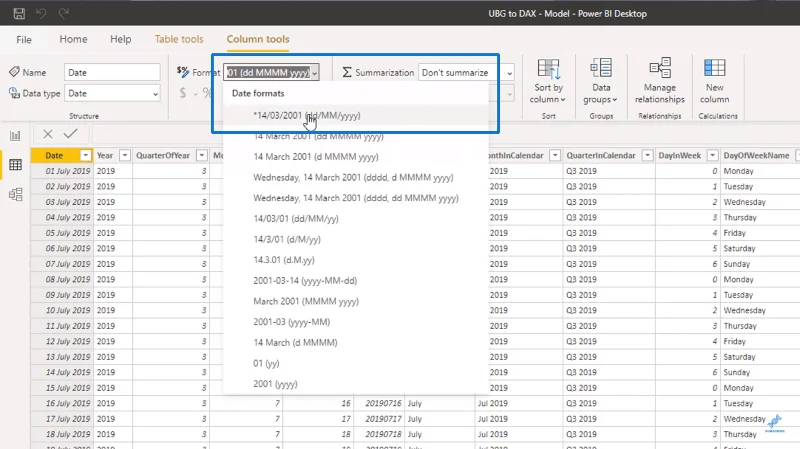Select the Data view table icon
800x449 pixels.
15,165
